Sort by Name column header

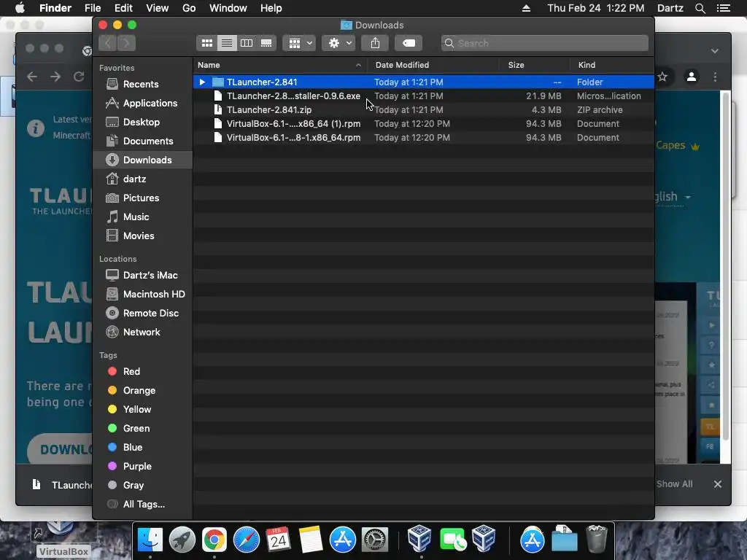coord(280,65)
